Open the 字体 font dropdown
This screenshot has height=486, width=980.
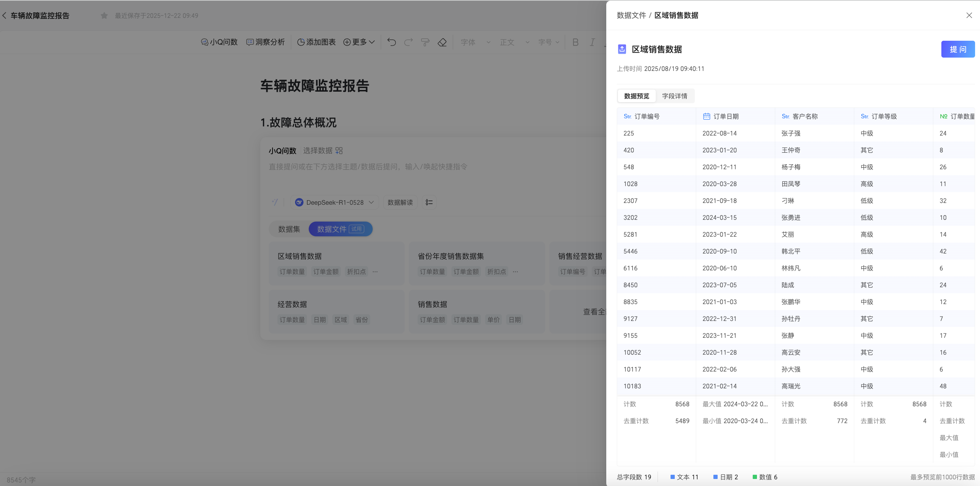pos(475,42)
